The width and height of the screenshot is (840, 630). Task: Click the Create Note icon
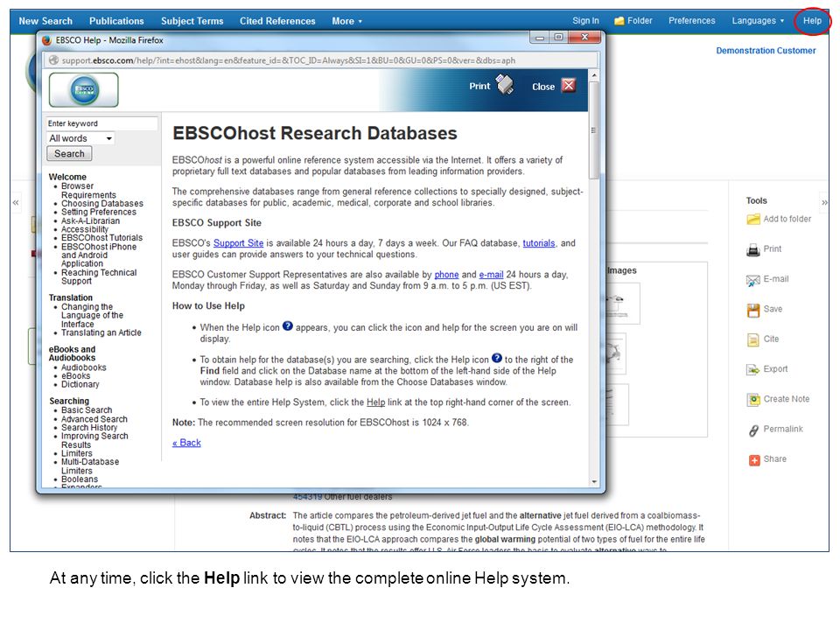click(753, 400)
